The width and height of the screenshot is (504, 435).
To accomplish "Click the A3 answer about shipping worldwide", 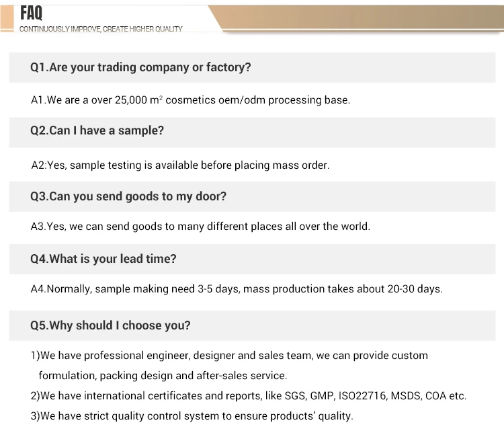I will tap(200, 227).
